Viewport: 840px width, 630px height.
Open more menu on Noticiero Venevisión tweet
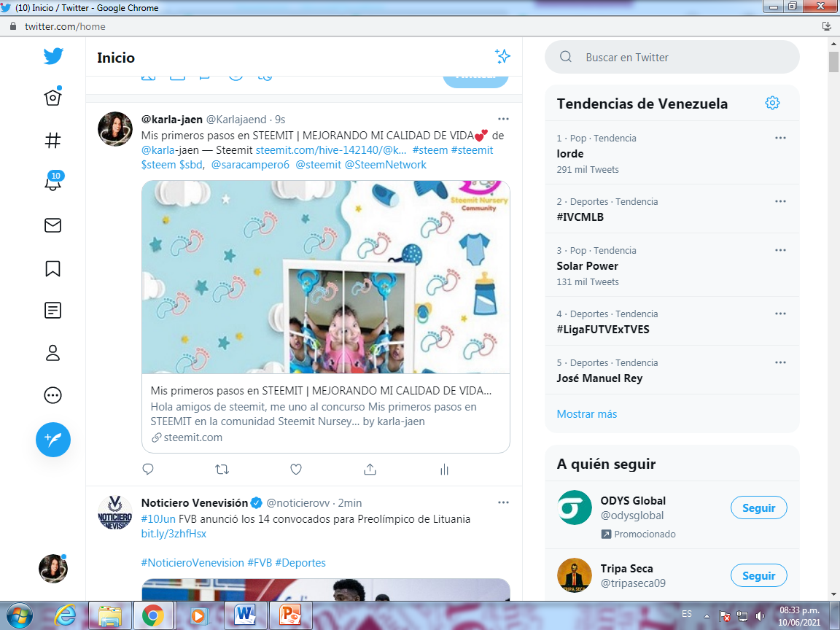(x=503, y=502)
